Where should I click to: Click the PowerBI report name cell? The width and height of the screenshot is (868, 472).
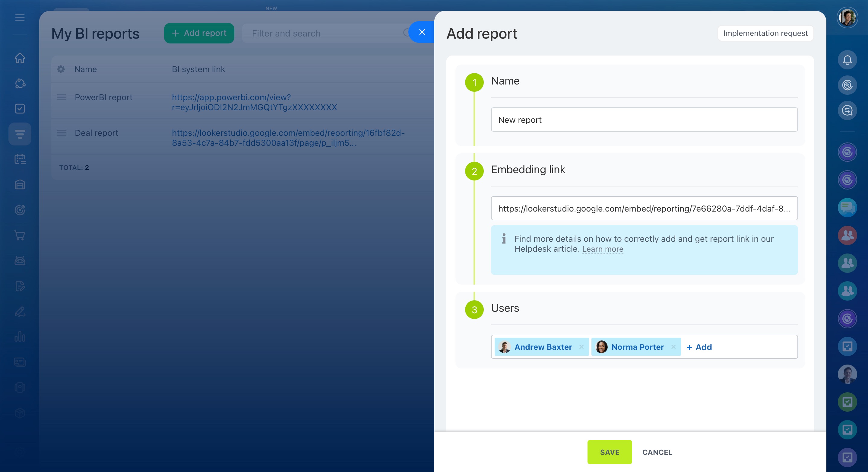coord(103,97)
